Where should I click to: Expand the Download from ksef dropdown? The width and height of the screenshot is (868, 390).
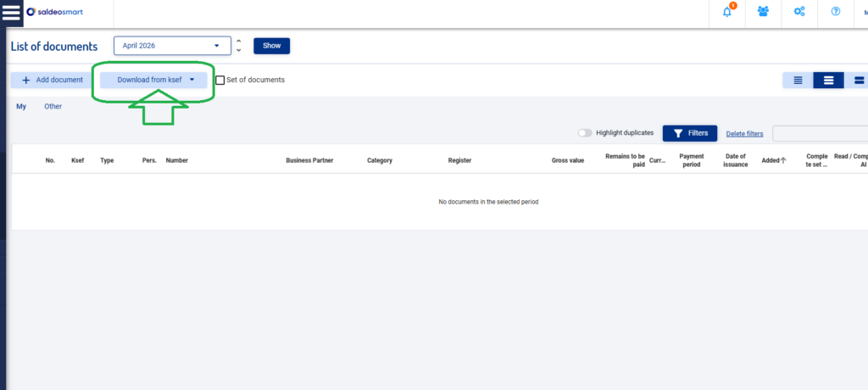[x=154, y=80]
